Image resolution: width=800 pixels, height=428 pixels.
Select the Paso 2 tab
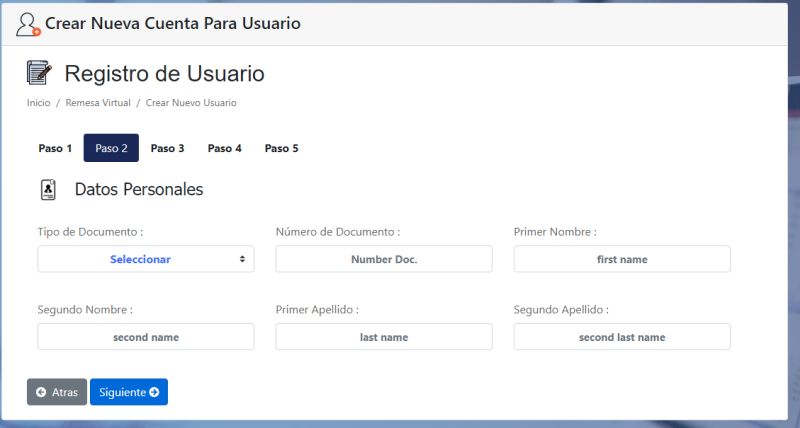[111, 148]
